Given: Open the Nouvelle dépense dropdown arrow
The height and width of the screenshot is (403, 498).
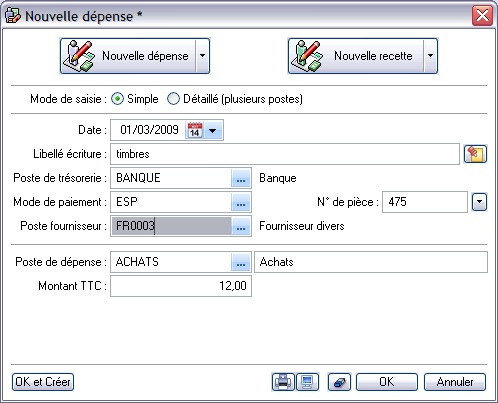Looking at the screenshot, I should [203, 56].
